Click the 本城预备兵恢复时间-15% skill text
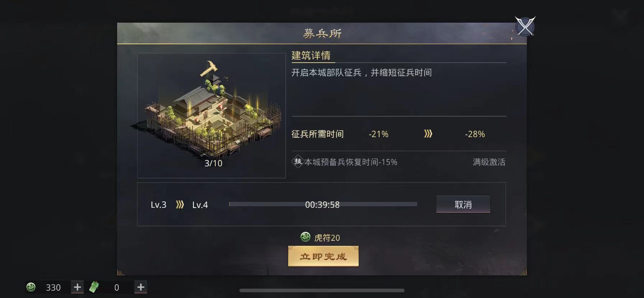The width and height of the screenshot is (644, 298). (351, 162)
